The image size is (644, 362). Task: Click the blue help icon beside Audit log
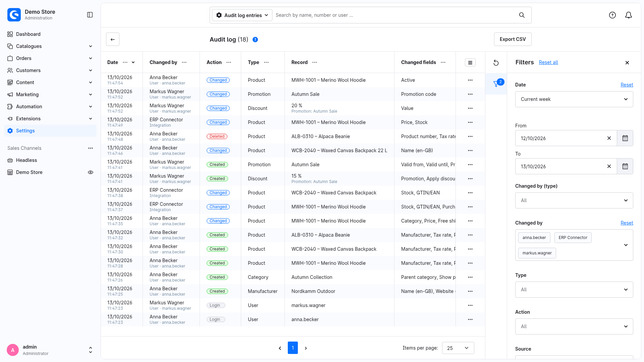[x=255, y=40]
